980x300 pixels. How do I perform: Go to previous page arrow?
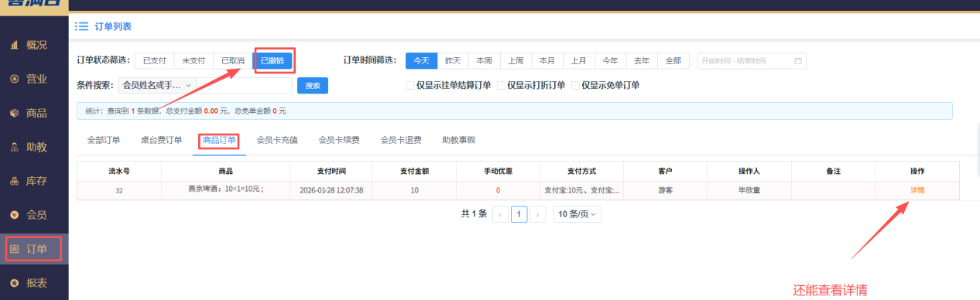[x=501, y=214]
